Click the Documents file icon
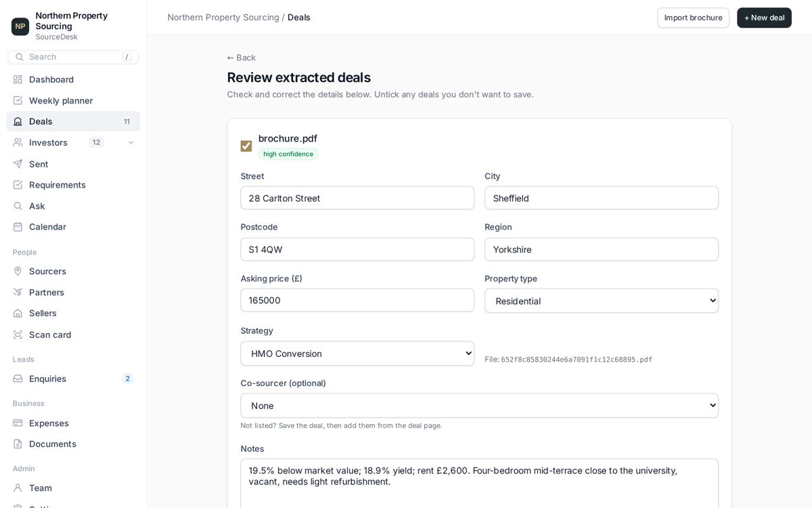 [18, 444]
